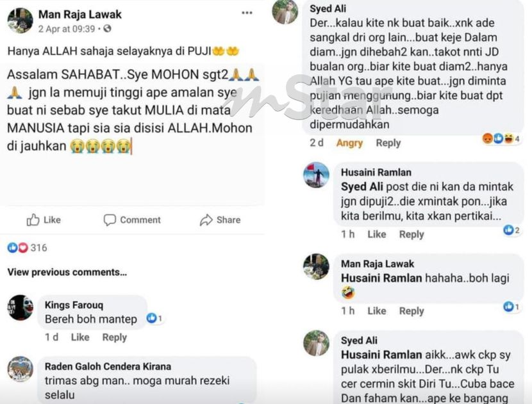This screenshot has height=404, width=532.
Task: View reactions on Syed Ali's top comment
Action: 501,138
